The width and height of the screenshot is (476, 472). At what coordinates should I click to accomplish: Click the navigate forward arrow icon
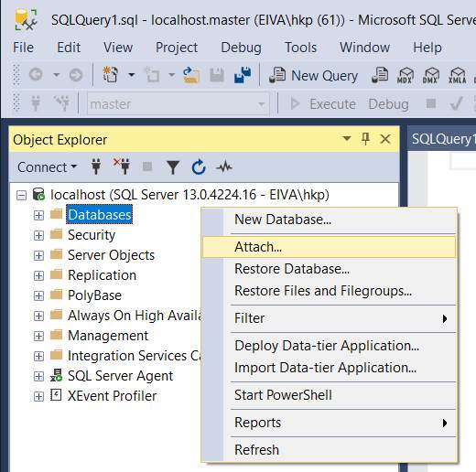[76, 74]
